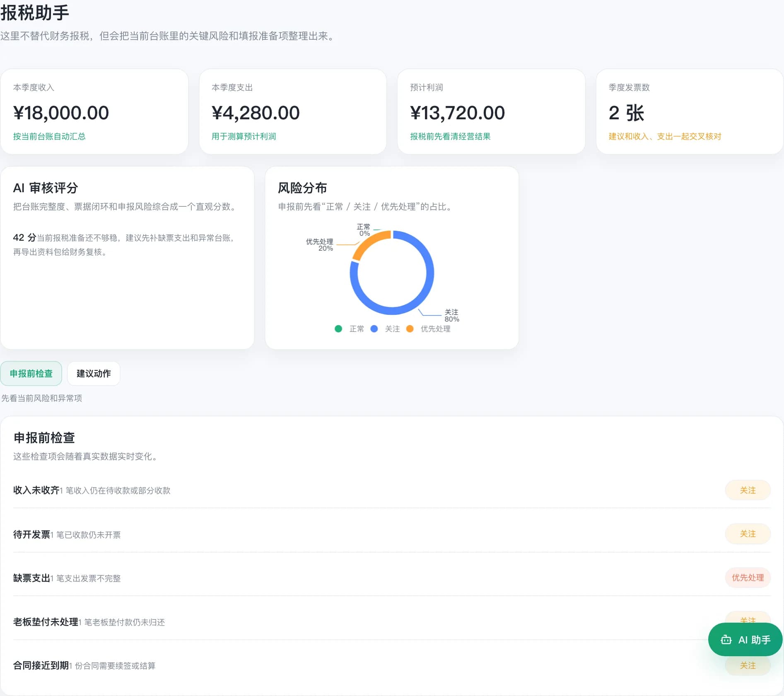Click the robot icon on the AI assistant button

pyautogui.click(x=726, y=639)
